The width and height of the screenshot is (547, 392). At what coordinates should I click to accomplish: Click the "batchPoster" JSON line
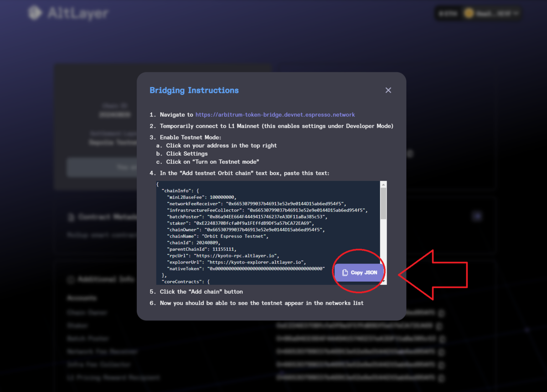(247, 217)
